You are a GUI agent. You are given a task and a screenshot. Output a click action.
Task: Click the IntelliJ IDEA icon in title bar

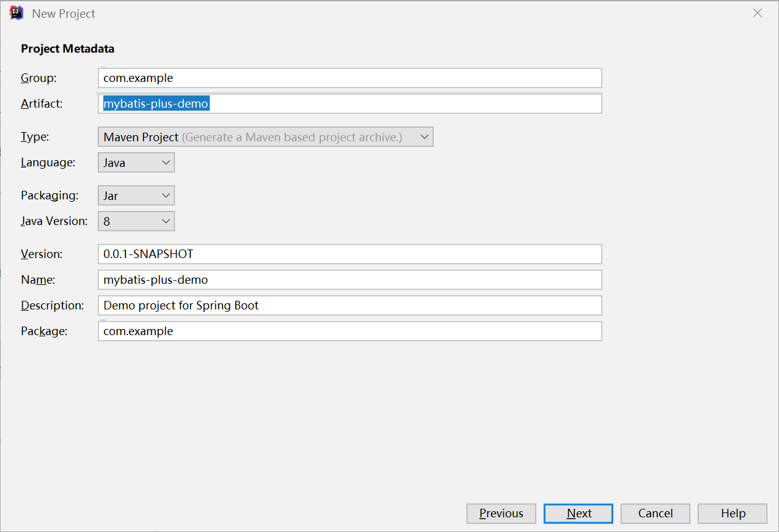click(x=17, y=13)
